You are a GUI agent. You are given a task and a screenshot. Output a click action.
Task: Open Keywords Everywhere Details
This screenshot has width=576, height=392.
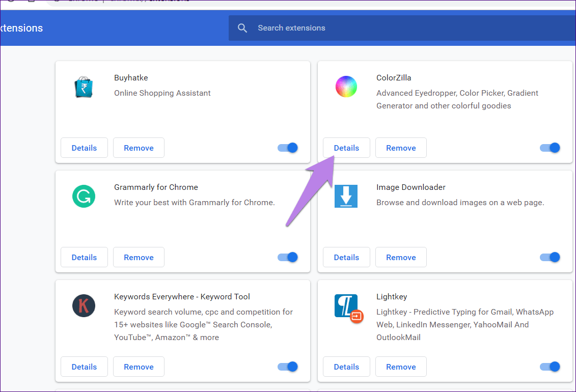click(84, 367)
